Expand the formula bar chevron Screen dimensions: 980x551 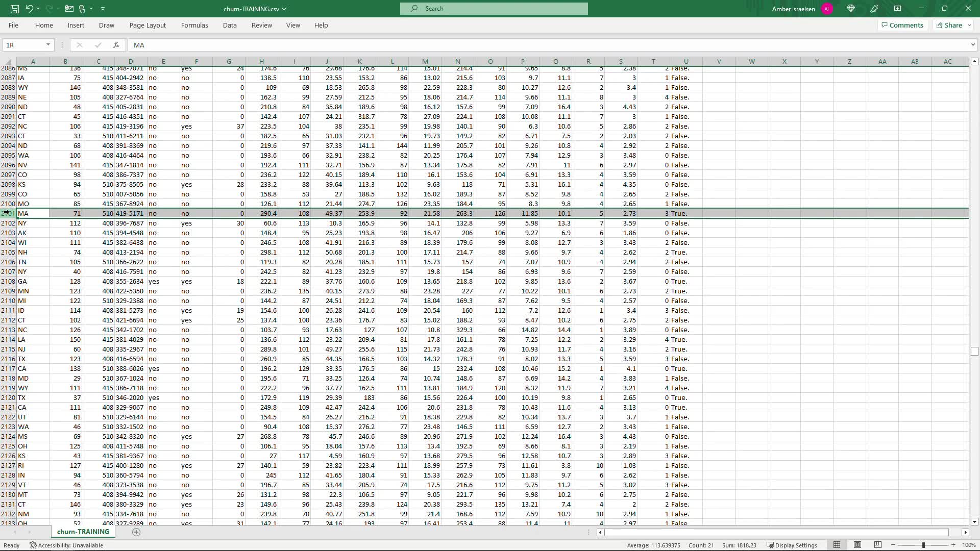pyautogui.click(x=972, y=45)
